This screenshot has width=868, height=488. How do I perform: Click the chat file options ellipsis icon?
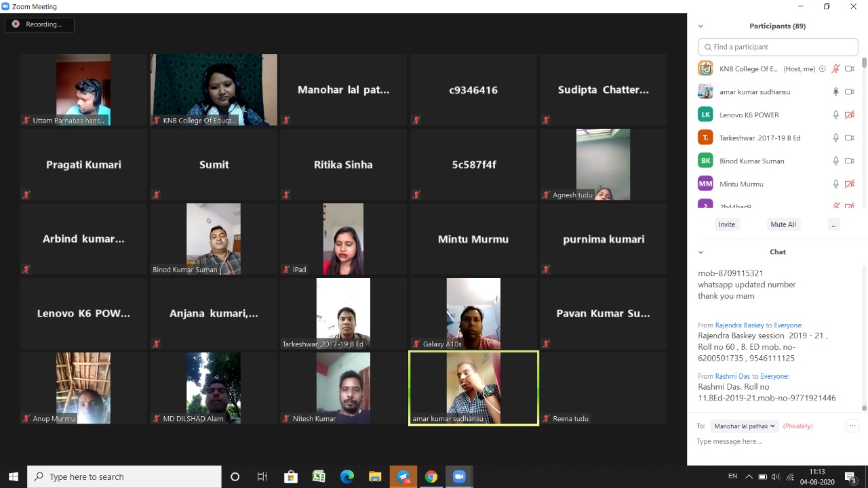tap(852, 426)
